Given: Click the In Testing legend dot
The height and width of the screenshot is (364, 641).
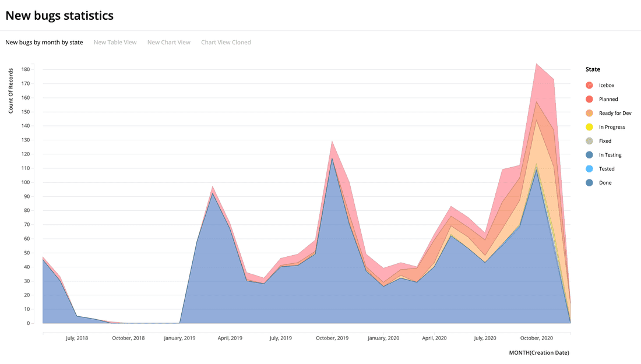Looking at the screenshot, I should click(589, 155).
